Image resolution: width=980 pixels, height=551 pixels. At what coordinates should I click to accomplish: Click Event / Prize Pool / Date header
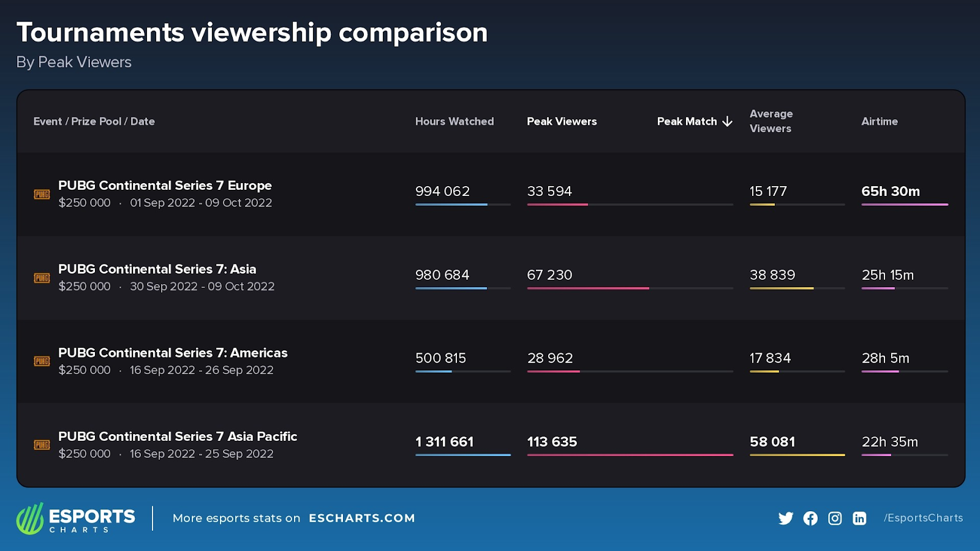point(94,121)
